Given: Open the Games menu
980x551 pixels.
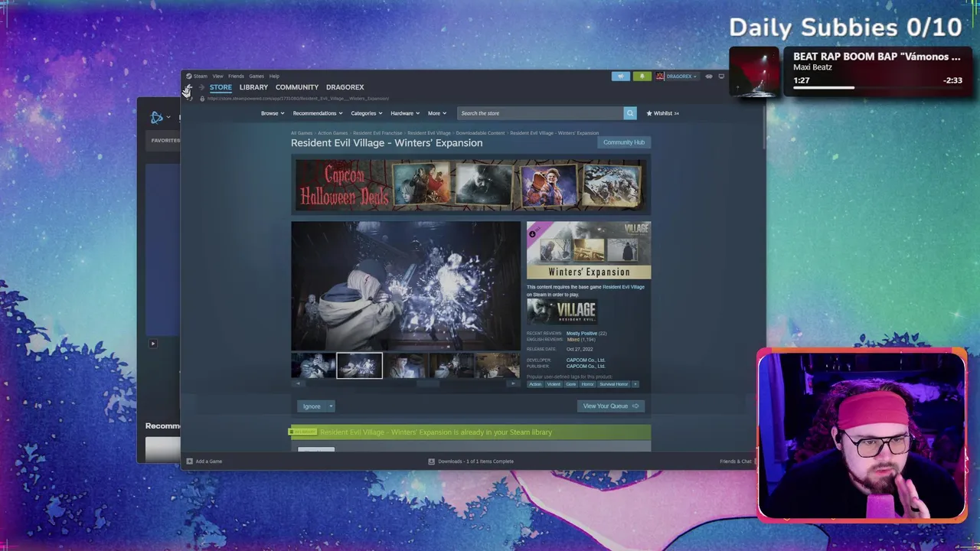Looking at the screenshot, I should click(x=256, y=76).
